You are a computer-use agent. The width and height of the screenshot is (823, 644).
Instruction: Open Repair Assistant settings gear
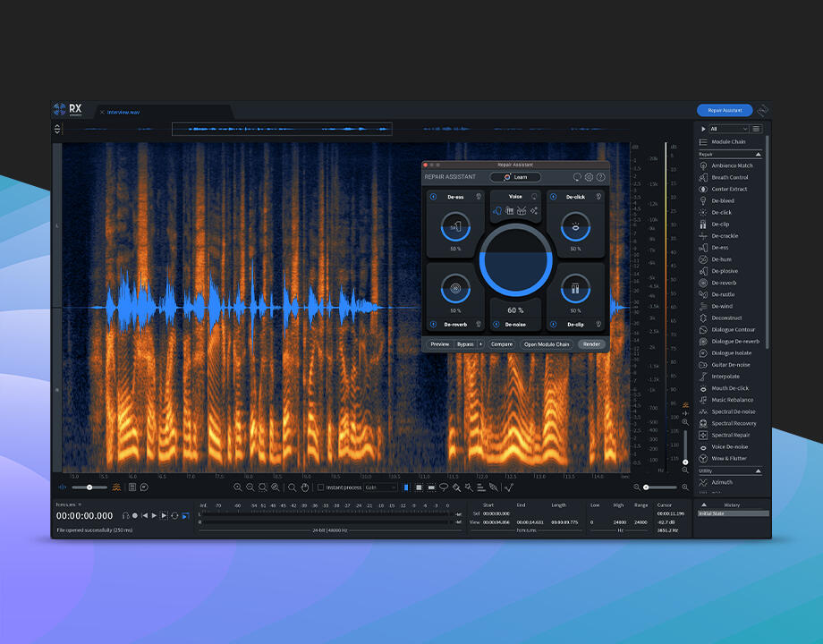pos(589,177)
